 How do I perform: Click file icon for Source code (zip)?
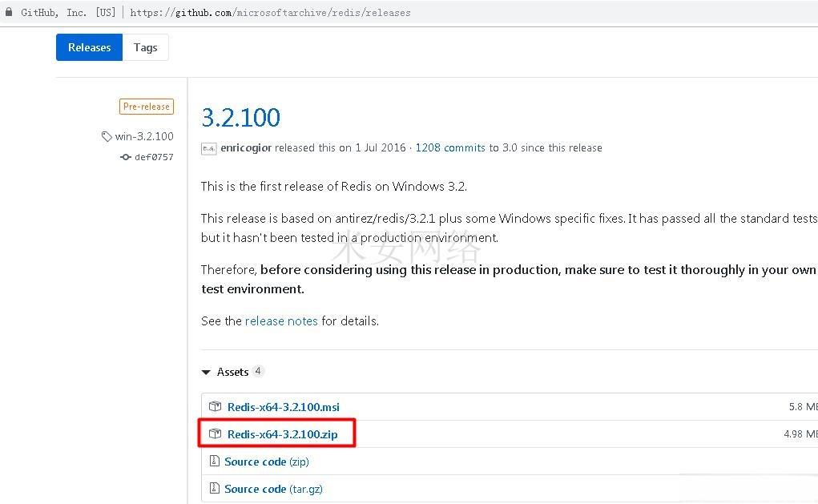(x=215, y=462)
